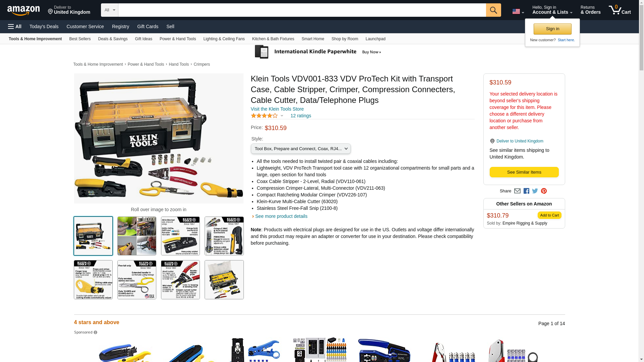Add Empire Rigging offer to cart

pos(549,215)
